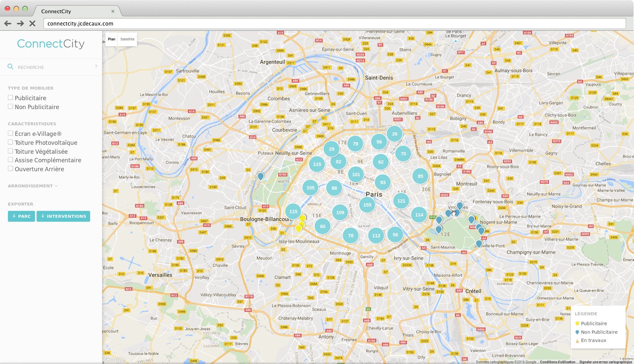Click the Google logo on map

click(x=115, y=360)
